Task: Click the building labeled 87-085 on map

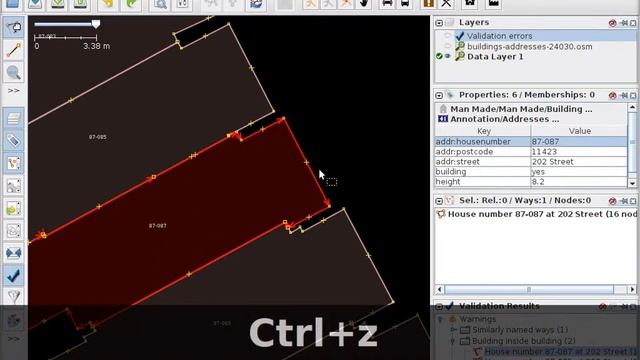Action: click(x=98, y=137)
